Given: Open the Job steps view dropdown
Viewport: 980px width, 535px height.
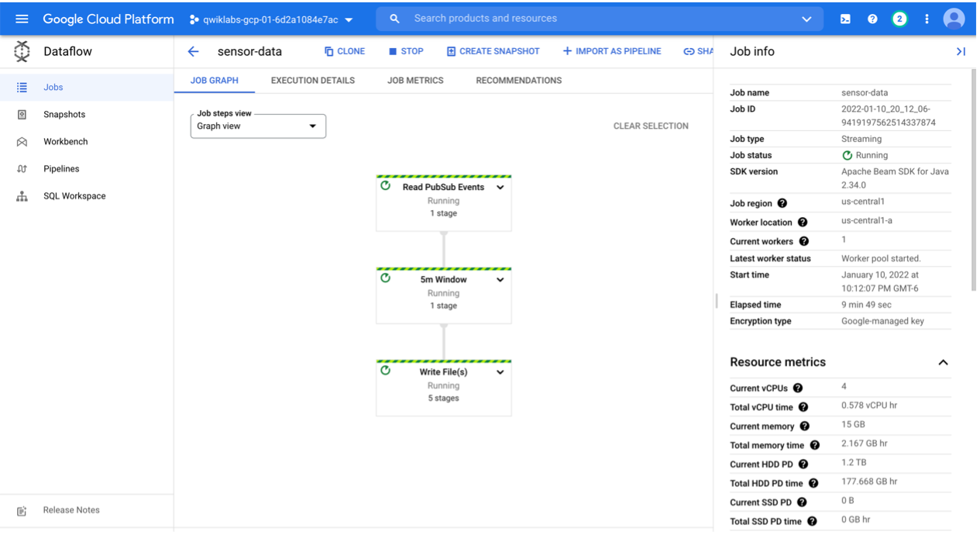Looking at the screenshot, I should click(258, 126).
